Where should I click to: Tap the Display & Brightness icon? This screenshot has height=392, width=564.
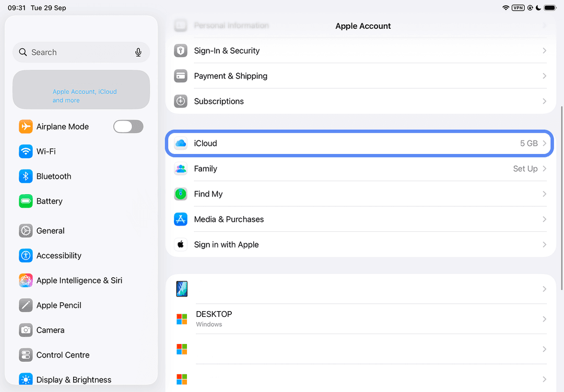pyautogui.click(x=26, y=379)
